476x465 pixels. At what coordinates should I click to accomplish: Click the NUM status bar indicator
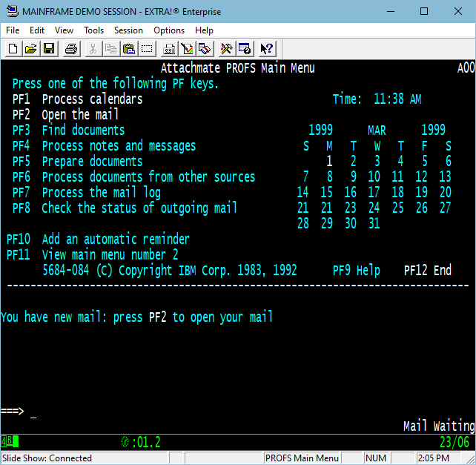[x=376, y=458]
